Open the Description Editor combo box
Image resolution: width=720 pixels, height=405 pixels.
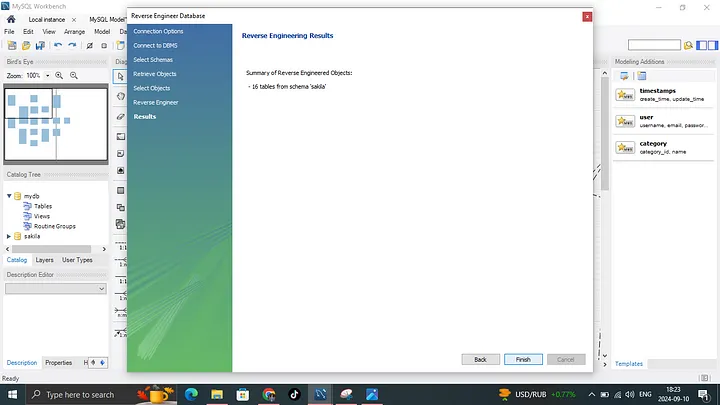[x=56, y=288]
